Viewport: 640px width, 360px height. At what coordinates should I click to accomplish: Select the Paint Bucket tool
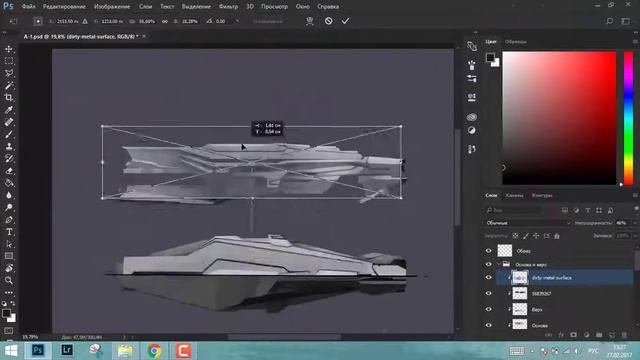9,183
